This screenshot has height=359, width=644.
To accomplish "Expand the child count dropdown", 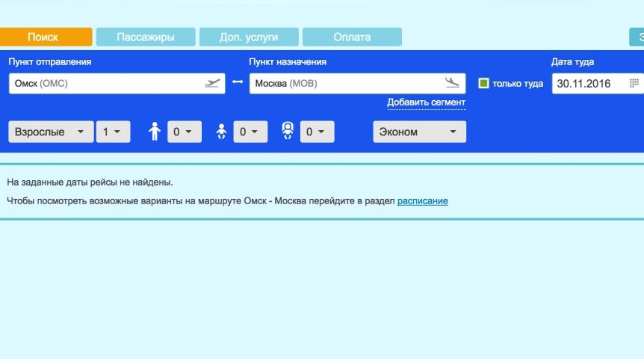I will (183, 132).
